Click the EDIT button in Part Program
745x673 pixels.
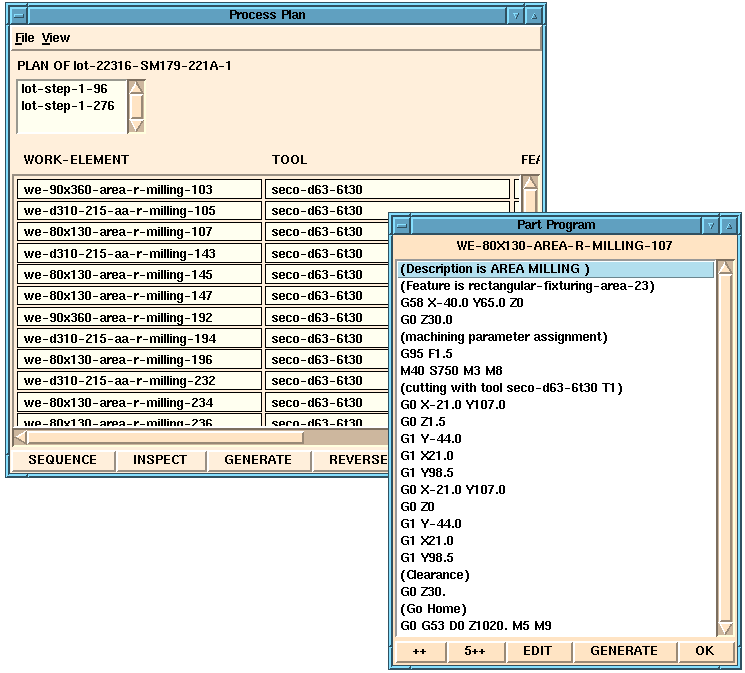click(x=537, y=651)
